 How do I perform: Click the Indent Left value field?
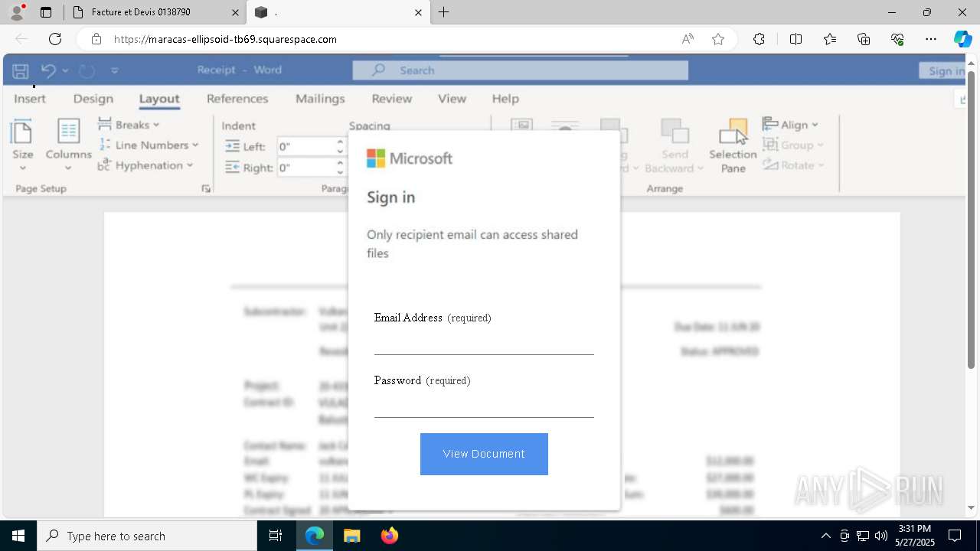305,147
